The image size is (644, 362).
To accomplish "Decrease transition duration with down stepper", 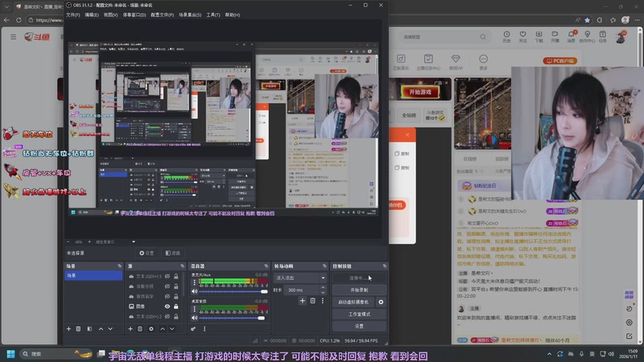I will pyautogui.click(x=323, y=292).
